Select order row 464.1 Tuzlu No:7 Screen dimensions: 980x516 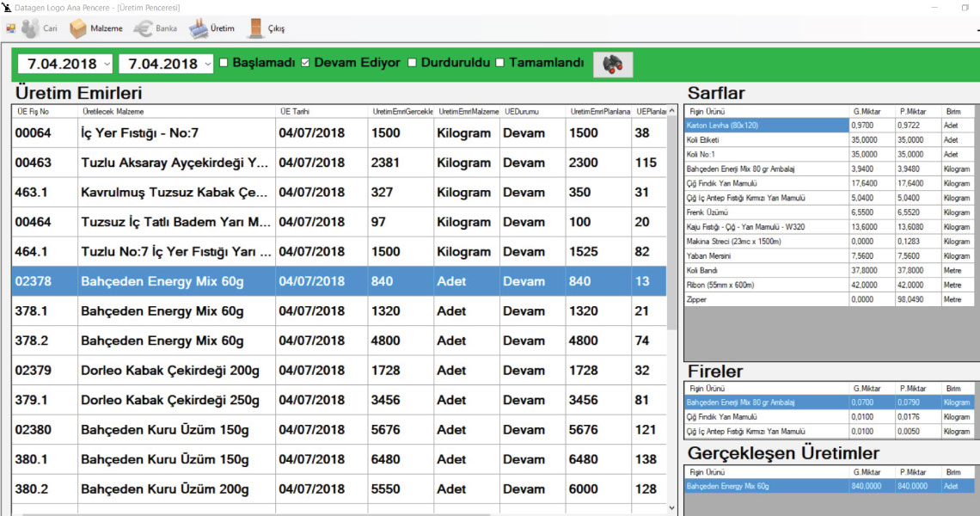coord(339,251)
